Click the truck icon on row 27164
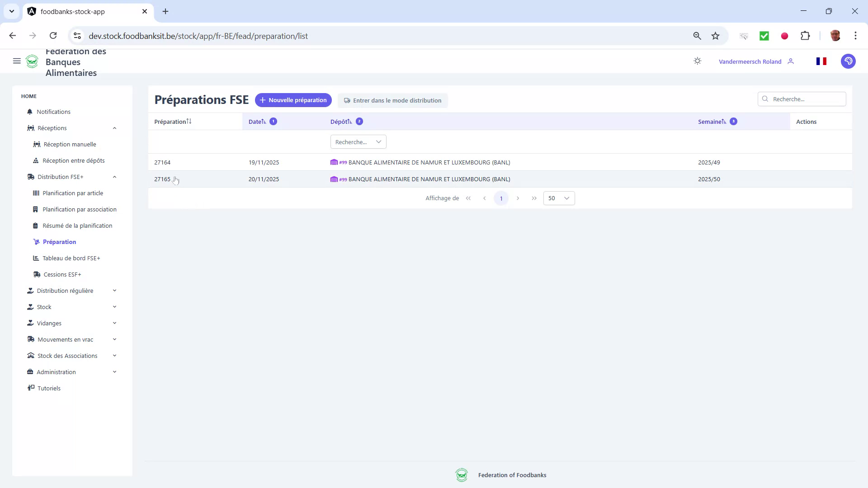 tap(334, 162)
